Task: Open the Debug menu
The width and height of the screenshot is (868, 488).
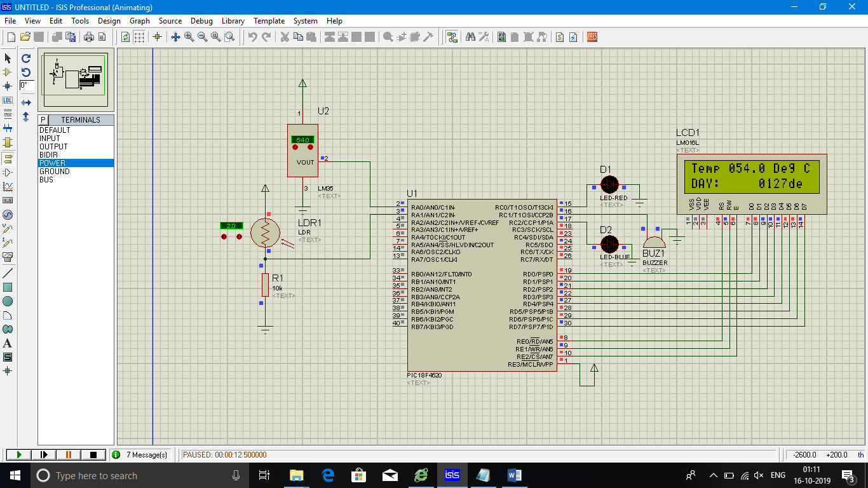Action: (x=201, y=21)
